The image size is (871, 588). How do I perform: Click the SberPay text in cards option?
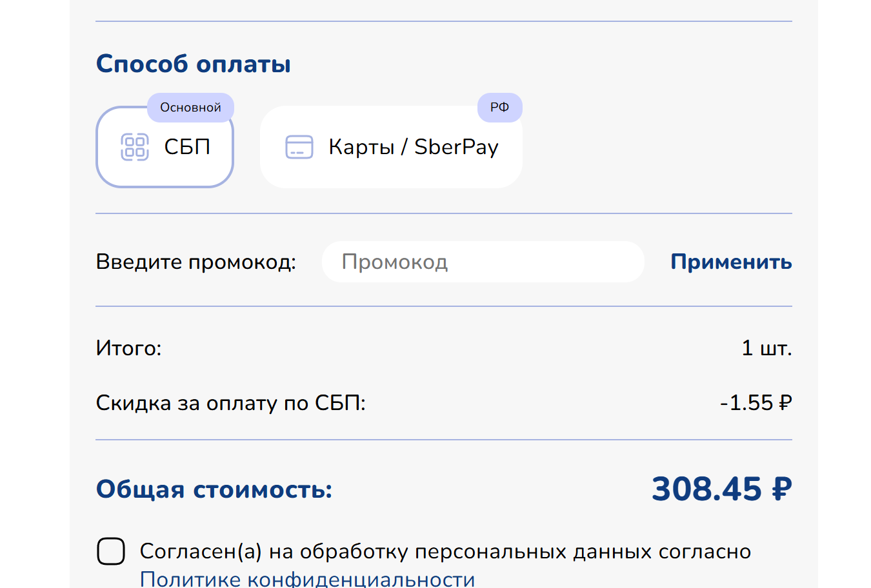[456, 147]
